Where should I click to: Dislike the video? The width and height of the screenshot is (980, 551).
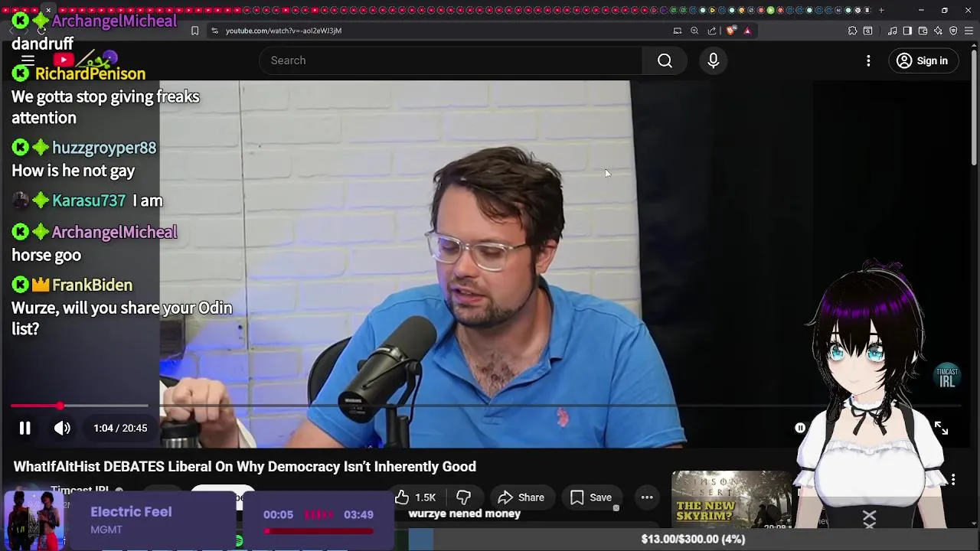pos(463,497)
